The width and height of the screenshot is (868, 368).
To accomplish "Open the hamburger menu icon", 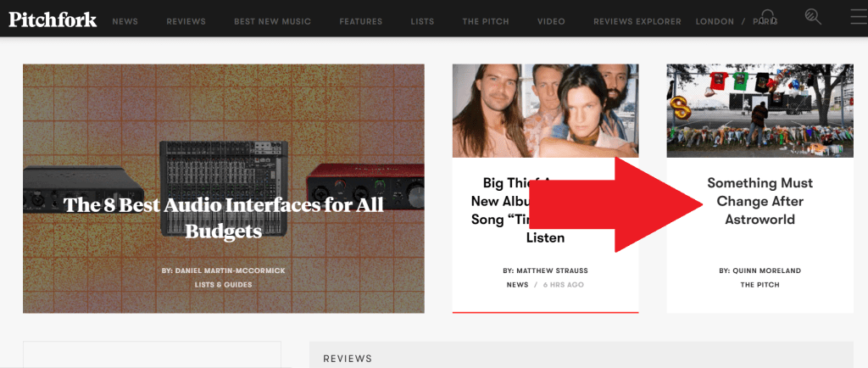I will (859, 17).
